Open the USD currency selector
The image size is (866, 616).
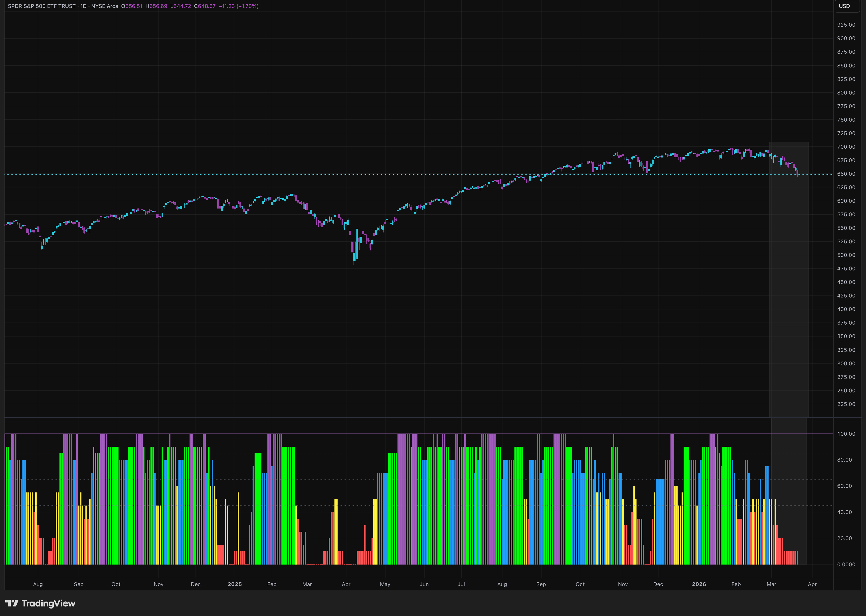846,6
